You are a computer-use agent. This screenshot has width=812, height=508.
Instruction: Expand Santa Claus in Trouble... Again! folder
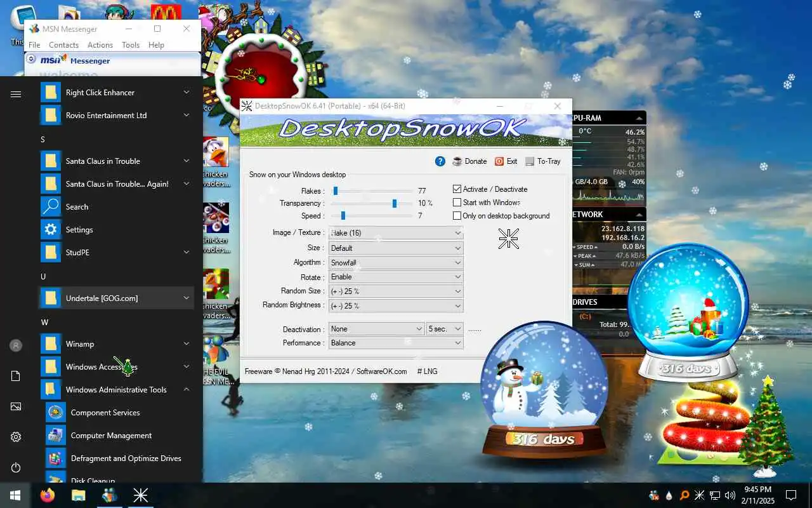[116, 184]
